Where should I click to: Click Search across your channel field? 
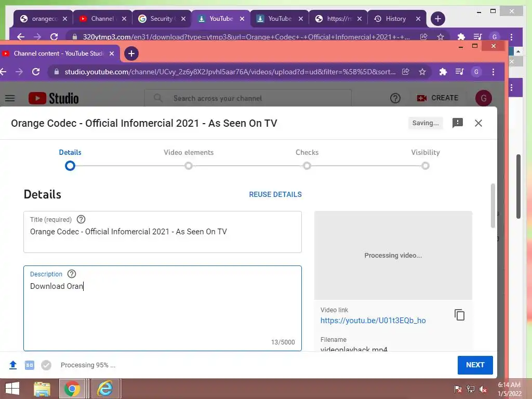click(x=248, y=98)
